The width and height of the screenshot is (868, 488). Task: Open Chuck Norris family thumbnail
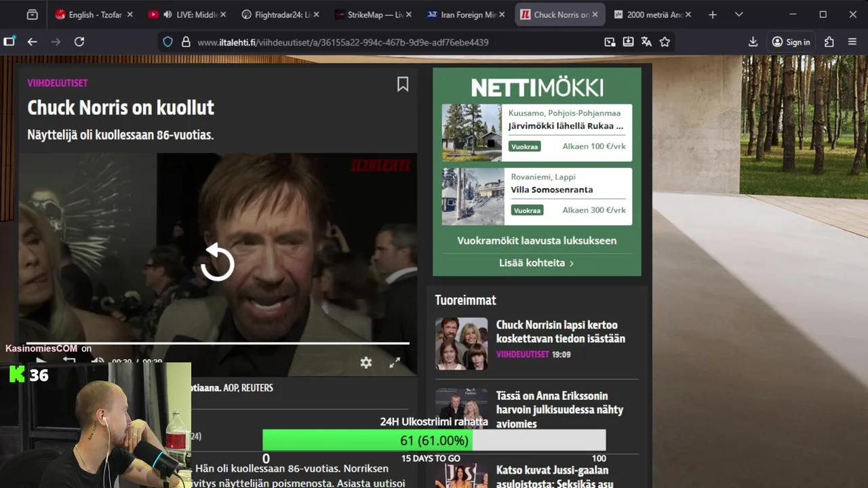click(461, 344)
